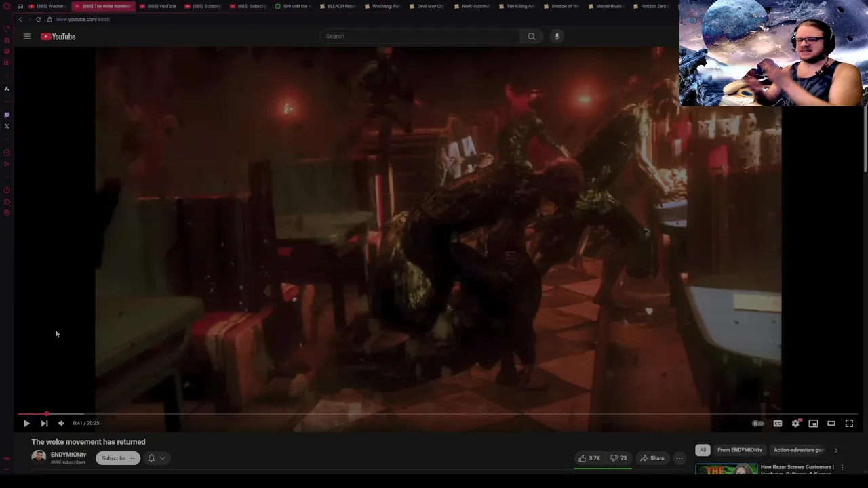The height and width of the screenshot is (488, 868).
Task: Open GX Control speedometer icon
Action: tap(7, 28)
